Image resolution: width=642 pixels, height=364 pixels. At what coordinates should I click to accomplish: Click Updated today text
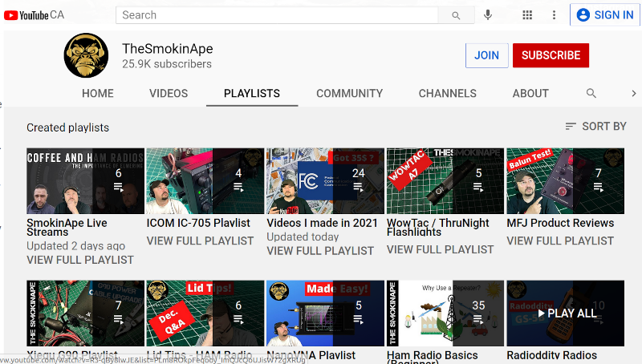pos(303,237)
